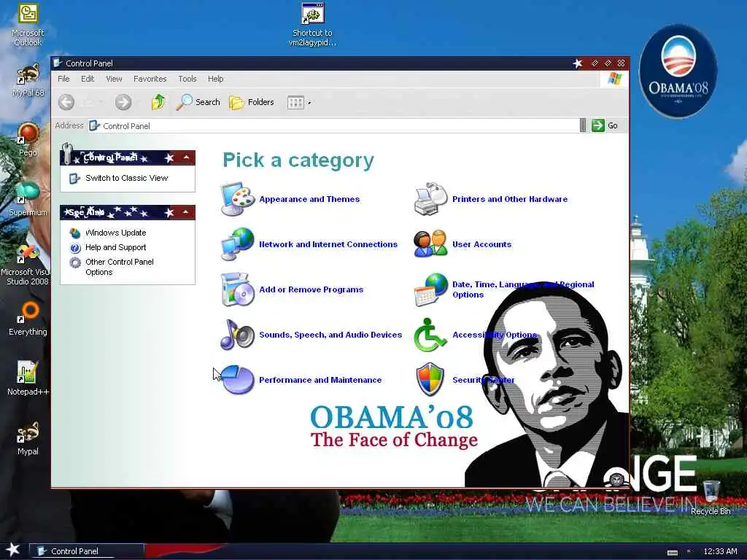
Task: Open the Help menu
Action: (x=215, y=79)
